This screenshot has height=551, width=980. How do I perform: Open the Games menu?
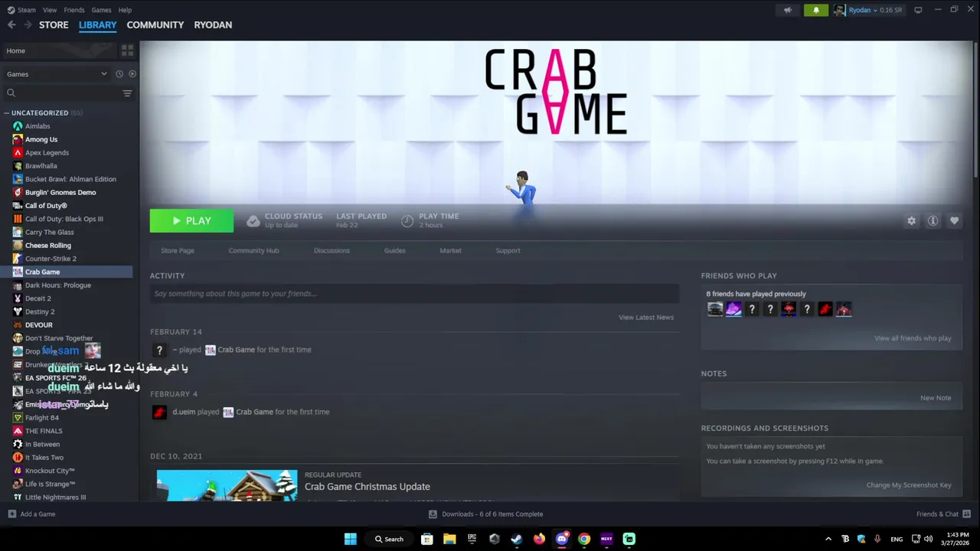101,10
